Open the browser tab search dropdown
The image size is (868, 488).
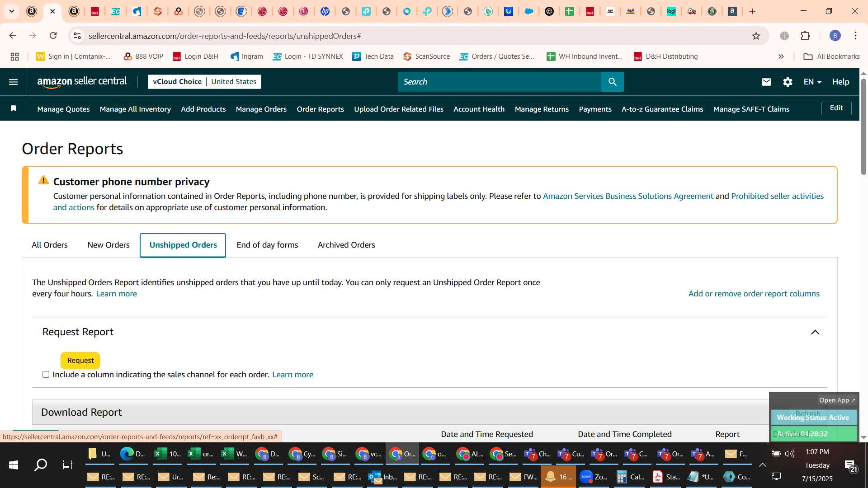[x=12, y=11]
